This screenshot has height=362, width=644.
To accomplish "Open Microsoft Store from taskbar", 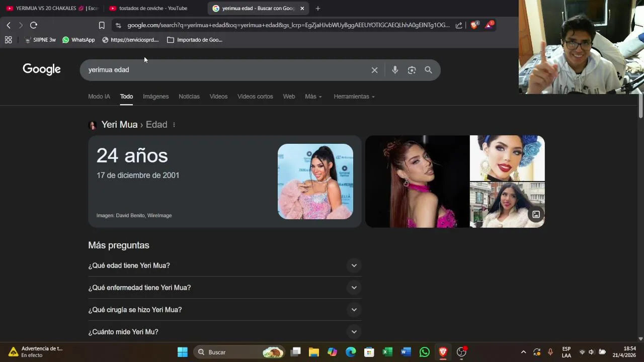I will click(x=369, y=352).
